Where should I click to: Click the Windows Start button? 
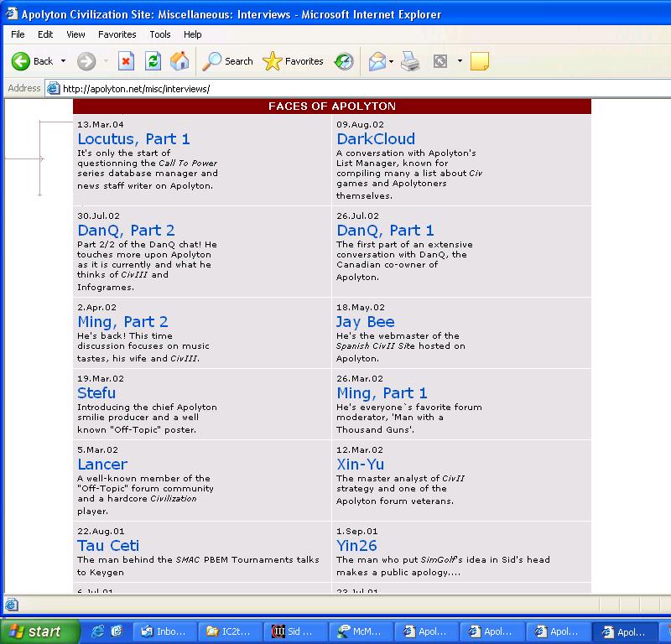click(39, 631)
